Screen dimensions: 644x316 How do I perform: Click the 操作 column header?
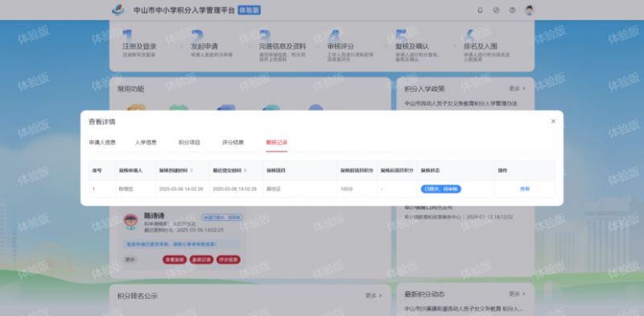click(x=502, y=170)
